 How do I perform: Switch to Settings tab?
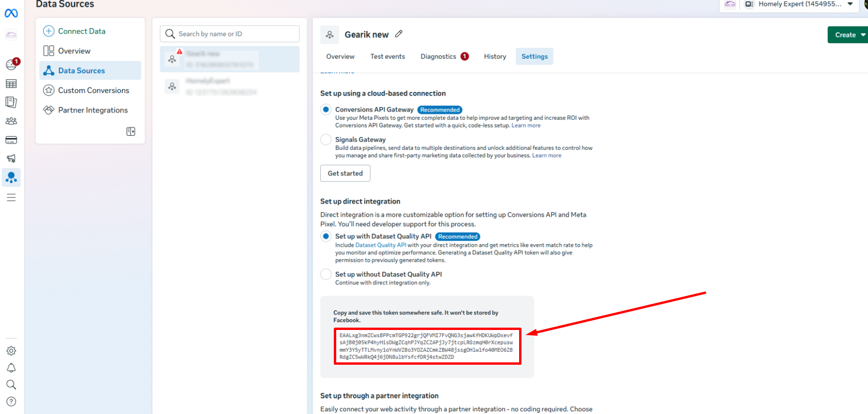tap(535, 56)
